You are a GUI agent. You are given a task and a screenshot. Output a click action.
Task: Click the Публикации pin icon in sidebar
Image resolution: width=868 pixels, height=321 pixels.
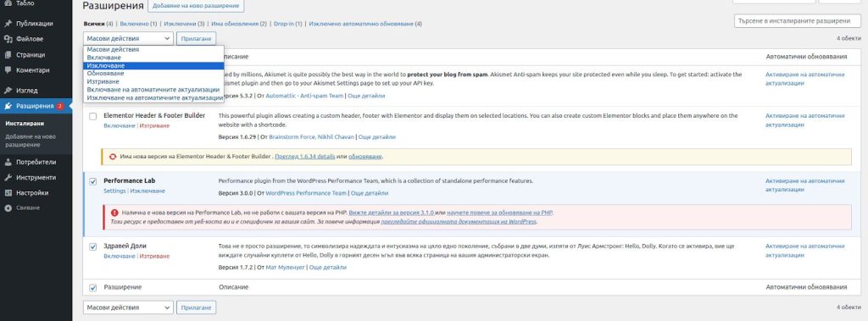[x=8, y=24]
